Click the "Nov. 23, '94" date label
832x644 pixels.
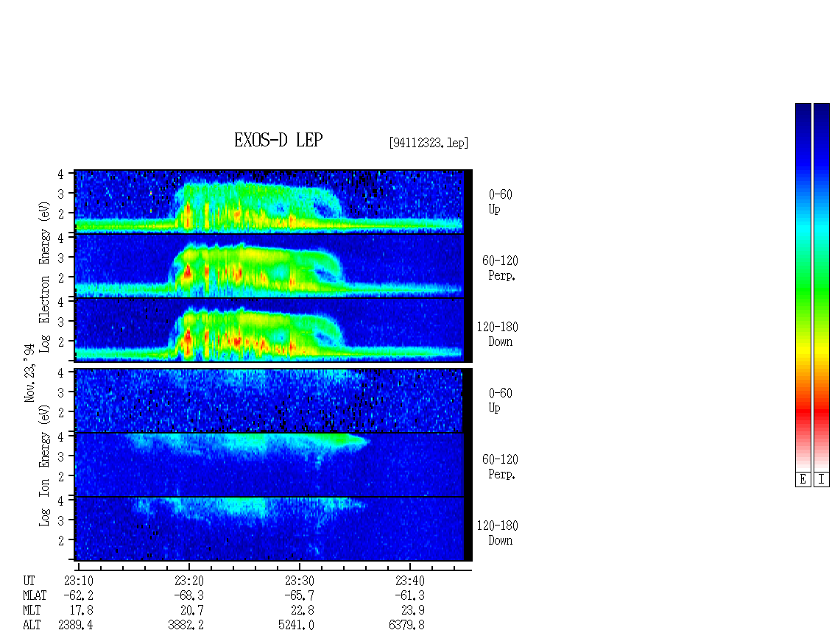29,373
